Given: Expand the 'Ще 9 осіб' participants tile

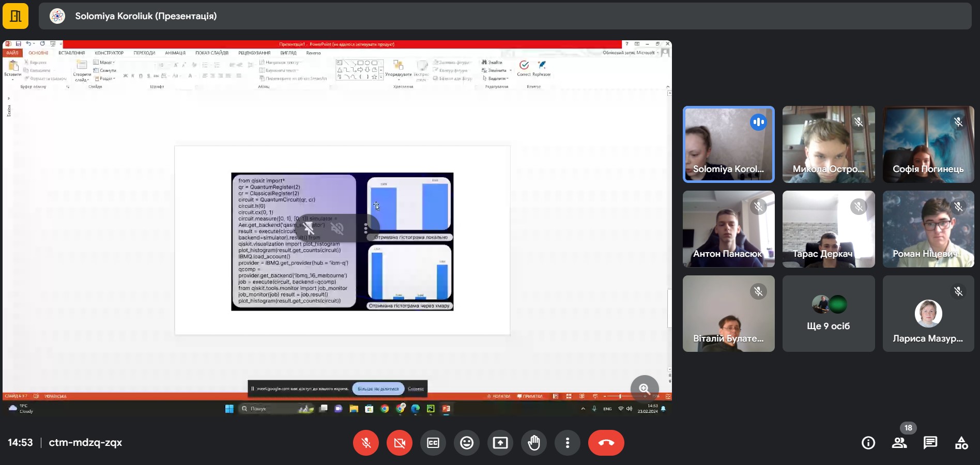Looking at the screenshot, I should (828, 314).
